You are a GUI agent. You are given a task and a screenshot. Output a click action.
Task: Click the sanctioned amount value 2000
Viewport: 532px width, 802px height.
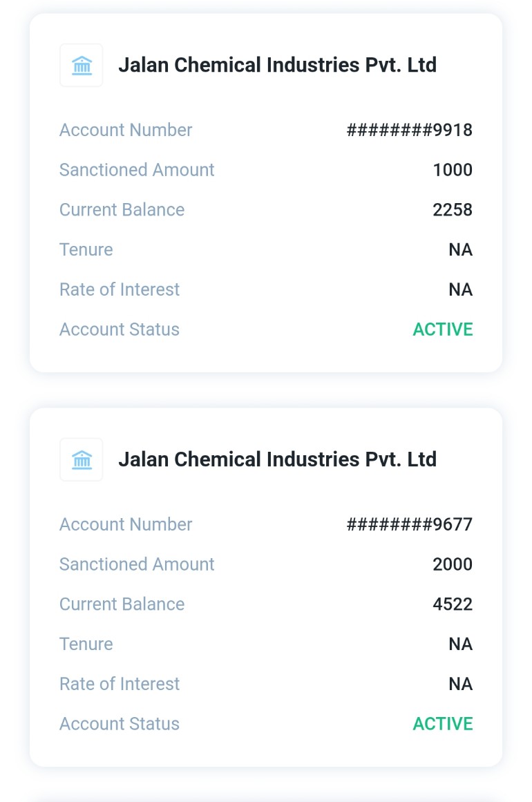point(453,564)
